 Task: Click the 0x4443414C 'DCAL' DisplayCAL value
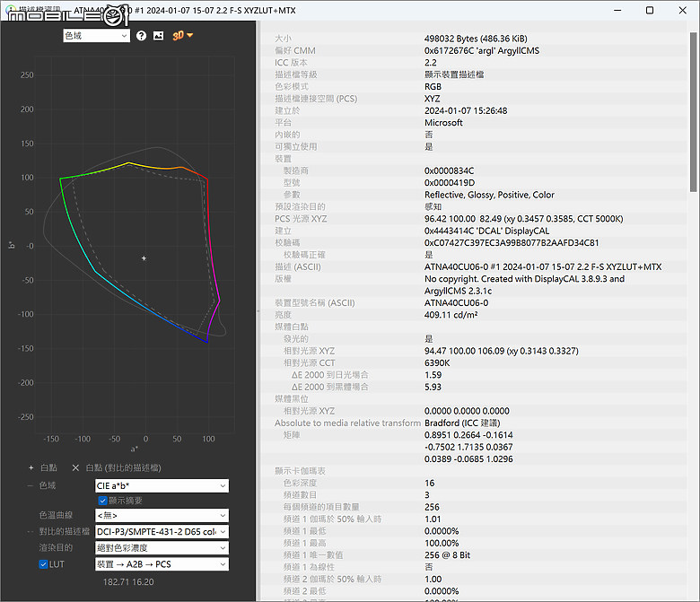pyautogui.click(x=486, y=231)
